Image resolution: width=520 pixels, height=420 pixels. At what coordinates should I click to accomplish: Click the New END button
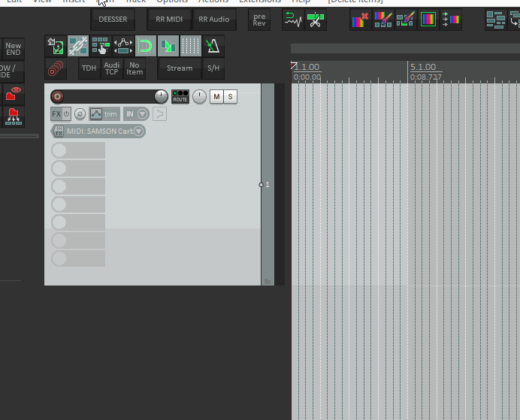click(14, 49)
